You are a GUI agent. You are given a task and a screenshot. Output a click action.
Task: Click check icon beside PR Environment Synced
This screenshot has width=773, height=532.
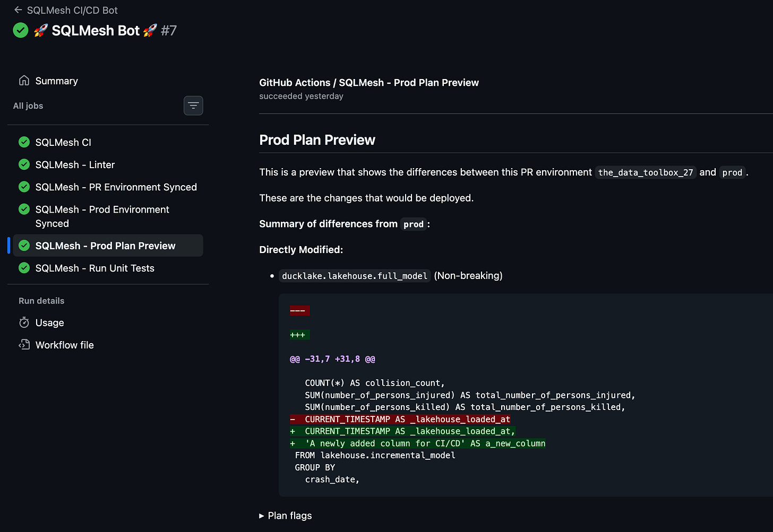24,187
